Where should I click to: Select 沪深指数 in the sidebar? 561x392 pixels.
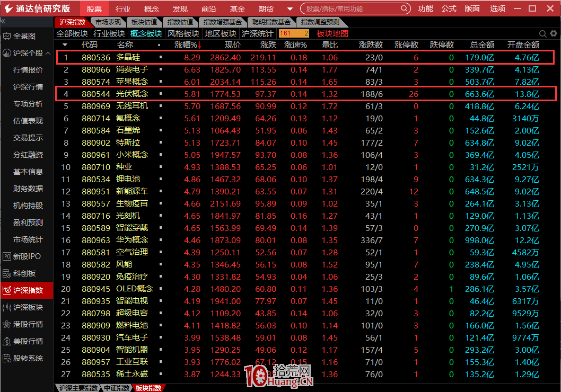point(27,290)
